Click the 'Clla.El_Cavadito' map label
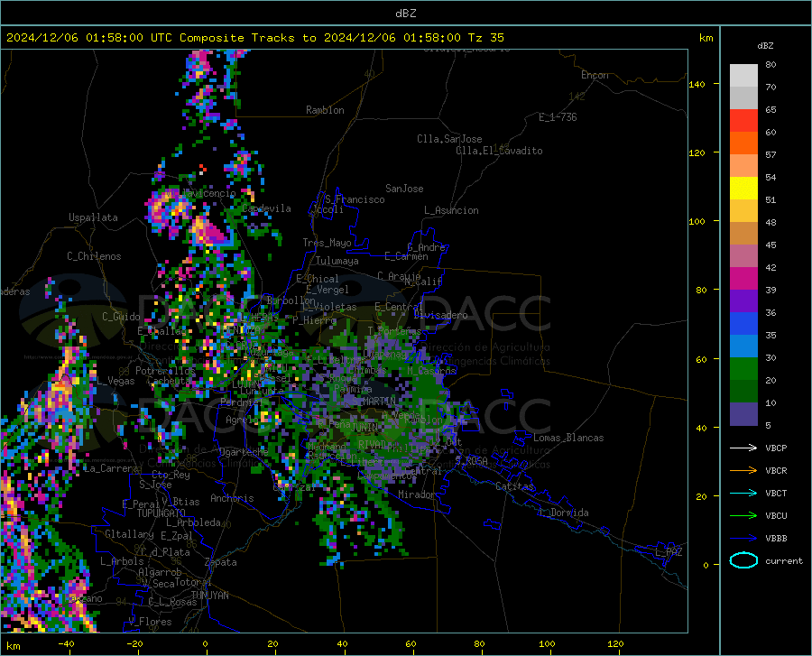The width and height of the screenshot is (812, 656). coord(499,151)
